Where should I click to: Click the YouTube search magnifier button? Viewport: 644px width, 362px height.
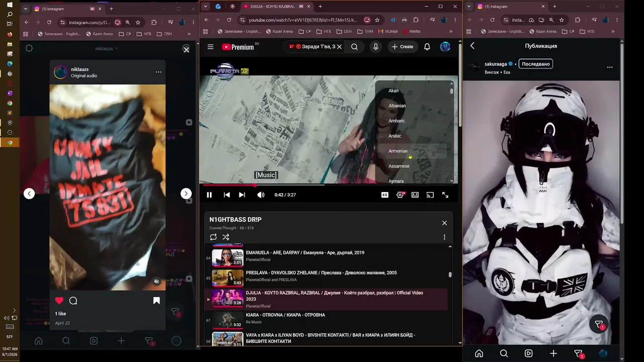(355, 47)
